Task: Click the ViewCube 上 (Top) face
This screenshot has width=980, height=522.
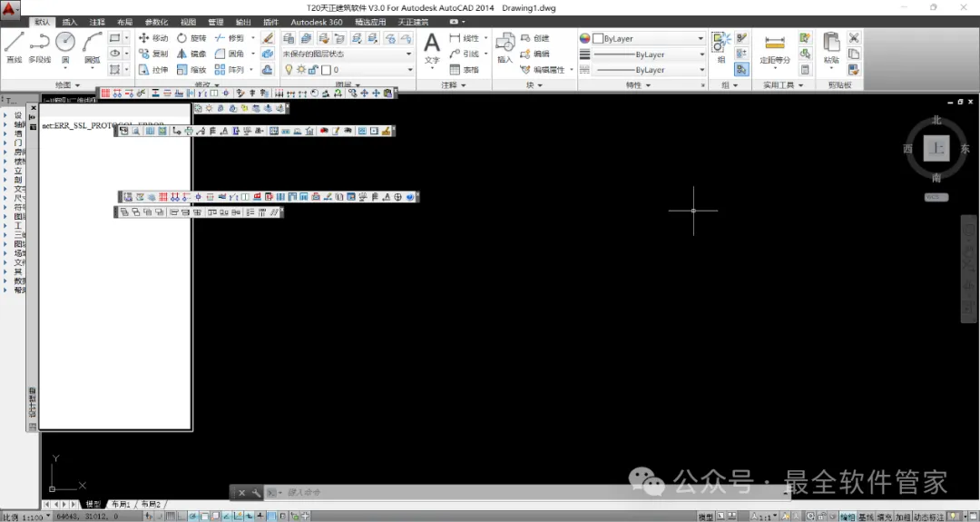Action: pyautogui.click(x=936, y=149)
